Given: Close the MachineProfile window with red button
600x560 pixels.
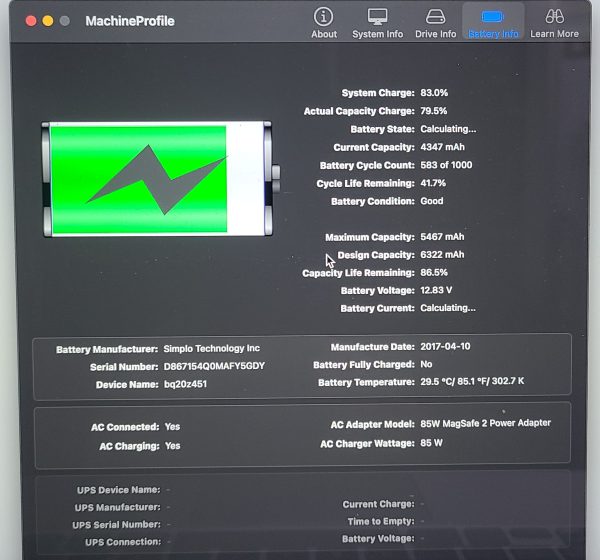Looking at the screenshot, I should point(29,21).
